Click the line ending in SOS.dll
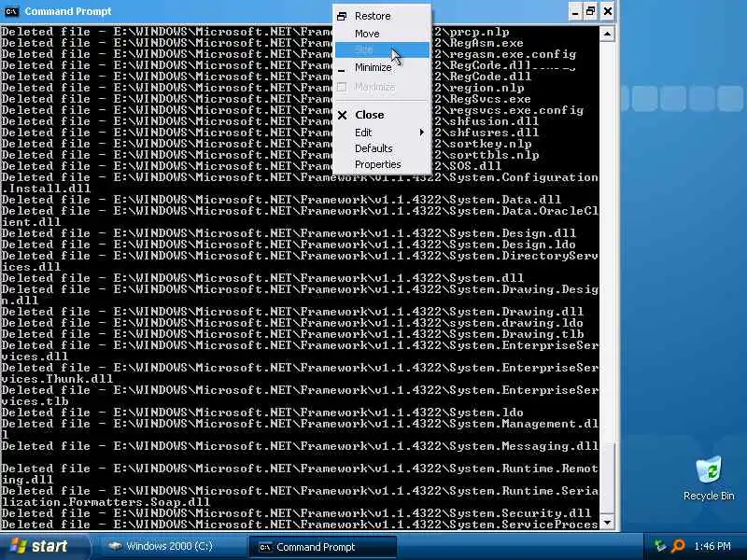Viewport: 747px width, 560px height. pyautogui.click(x=251, y=166)
